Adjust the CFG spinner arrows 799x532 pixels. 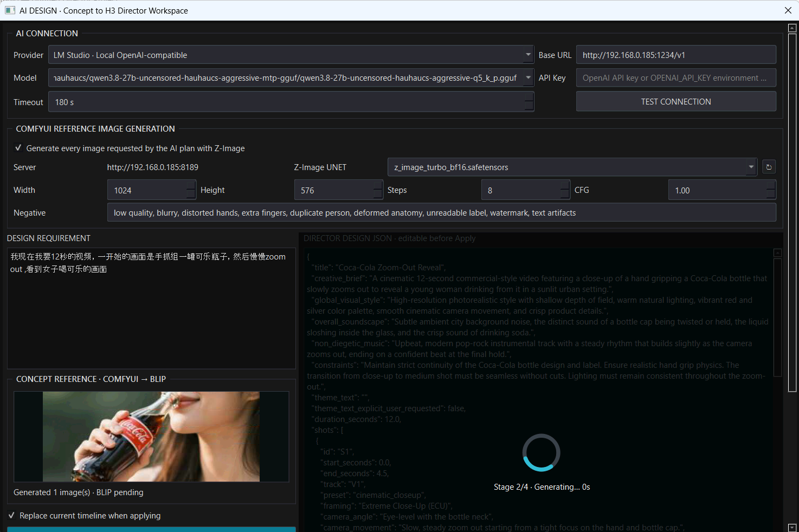(771, 190)
